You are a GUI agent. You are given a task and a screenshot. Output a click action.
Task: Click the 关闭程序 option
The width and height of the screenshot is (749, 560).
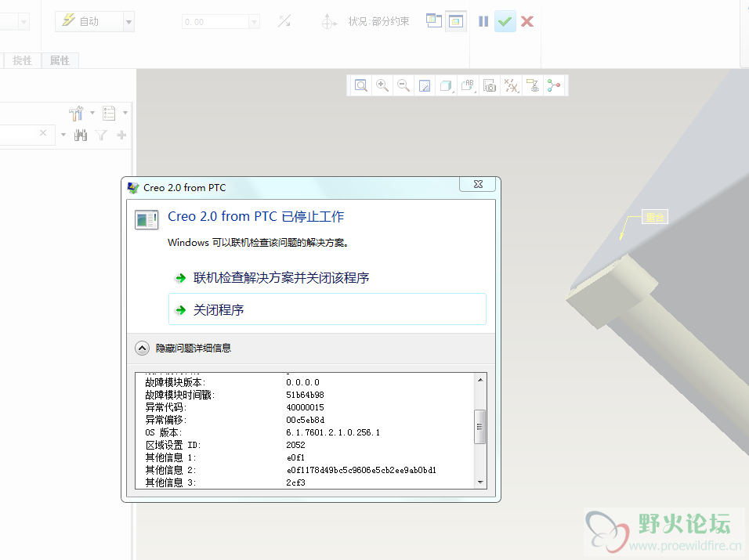click(x=327, y=309)
